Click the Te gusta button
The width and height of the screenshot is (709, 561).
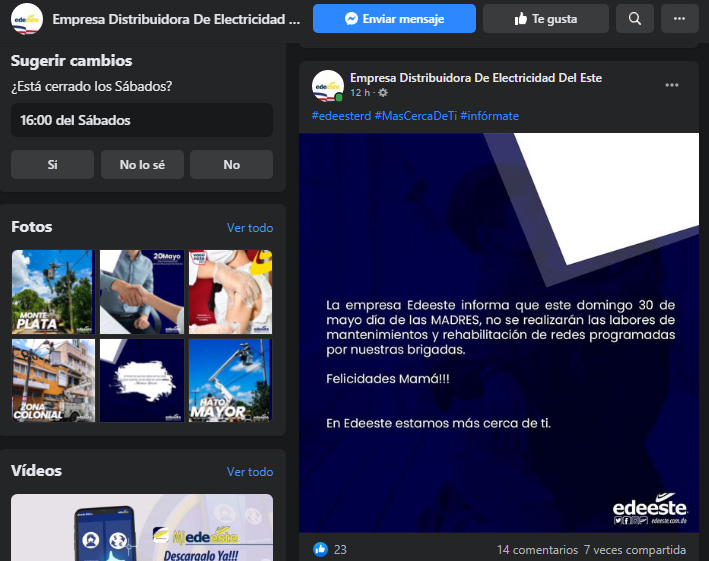tap(545, 18)
